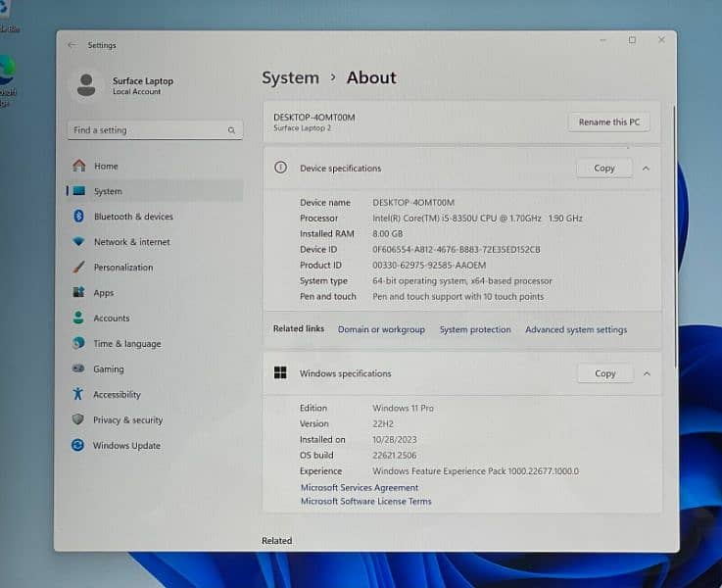Go back using the back arrow
Viewport: 722px width, 588px height.
coord(72,45)
